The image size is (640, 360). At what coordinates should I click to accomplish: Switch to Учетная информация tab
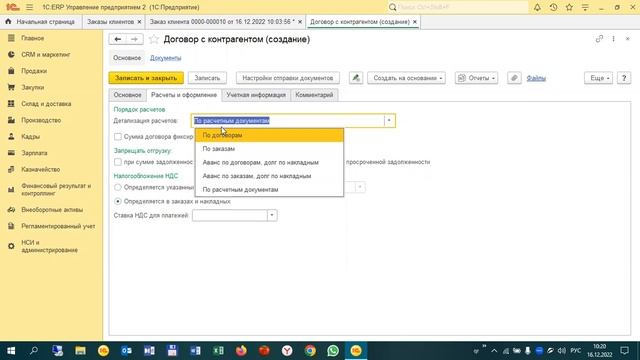256,95
